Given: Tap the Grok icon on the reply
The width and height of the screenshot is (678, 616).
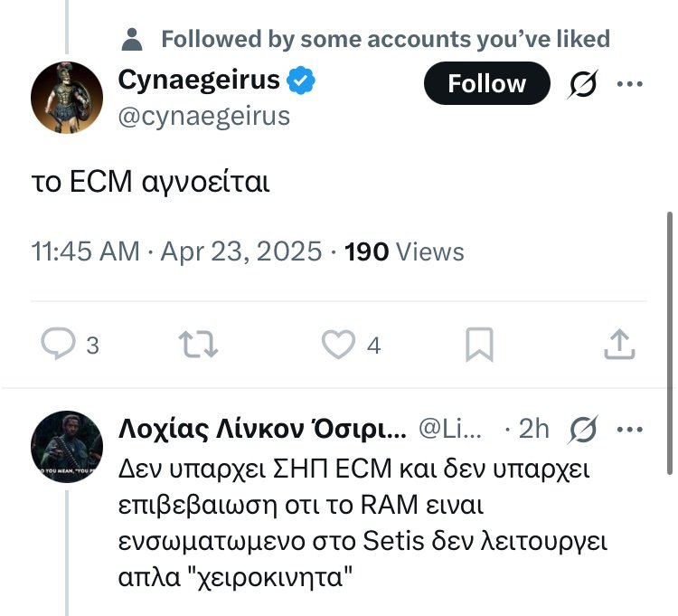Looking at the screenshot, I should (x=582, y=429).
